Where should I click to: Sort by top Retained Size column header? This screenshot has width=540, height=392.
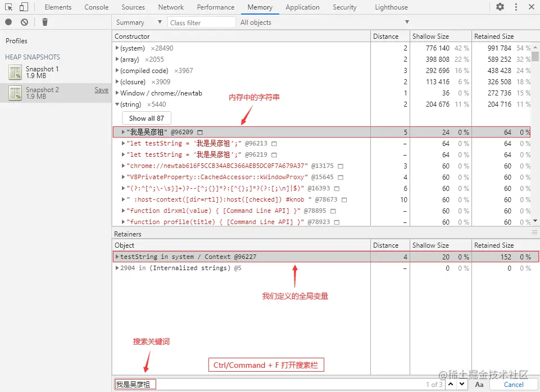click(x=506, y=36)
